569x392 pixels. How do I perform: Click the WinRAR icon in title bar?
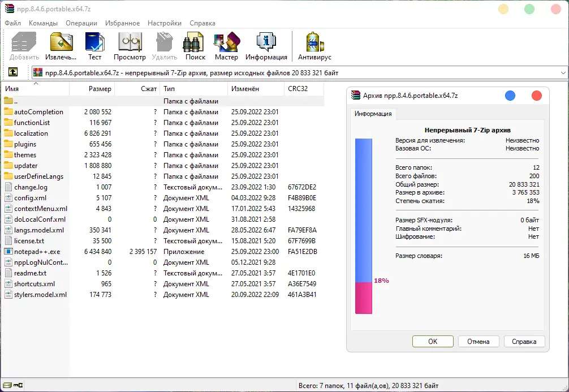click(x=9, y=8)
